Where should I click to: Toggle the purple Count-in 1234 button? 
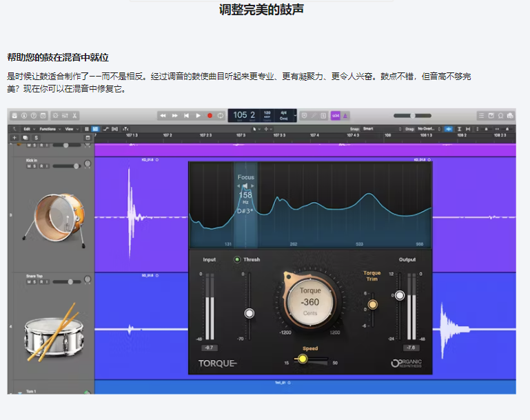coord(336,116)
